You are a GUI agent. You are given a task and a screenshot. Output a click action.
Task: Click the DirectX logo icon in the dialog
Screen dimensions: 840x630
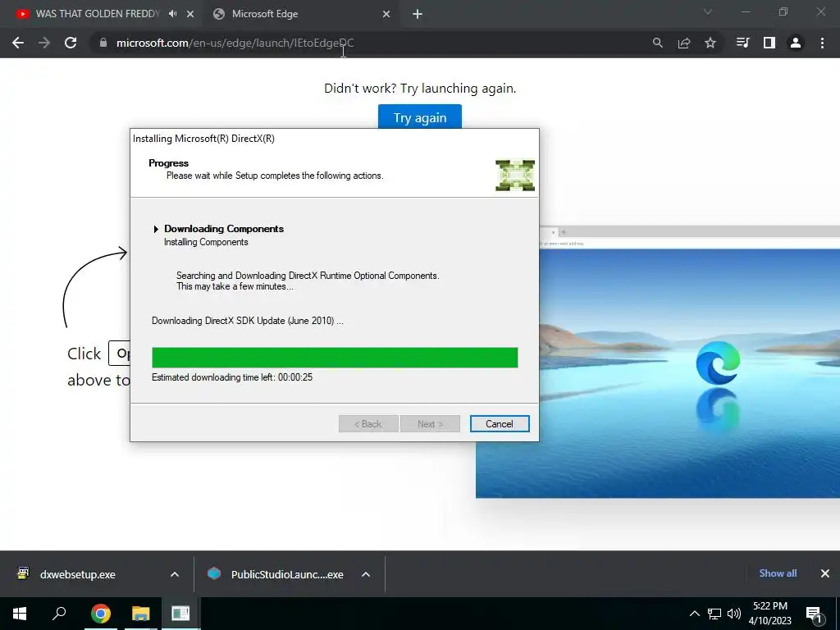click(515, 176)
